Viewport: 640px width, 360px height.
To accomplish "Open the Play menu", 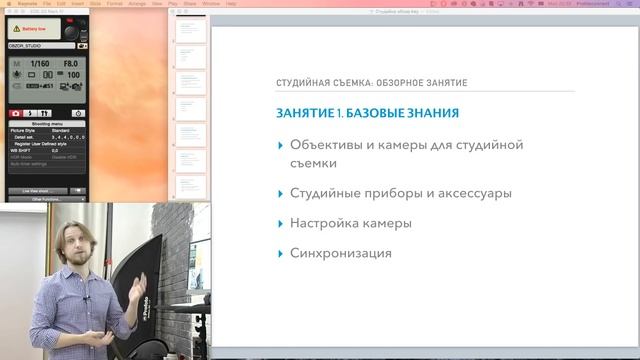I will click(173, 4).
